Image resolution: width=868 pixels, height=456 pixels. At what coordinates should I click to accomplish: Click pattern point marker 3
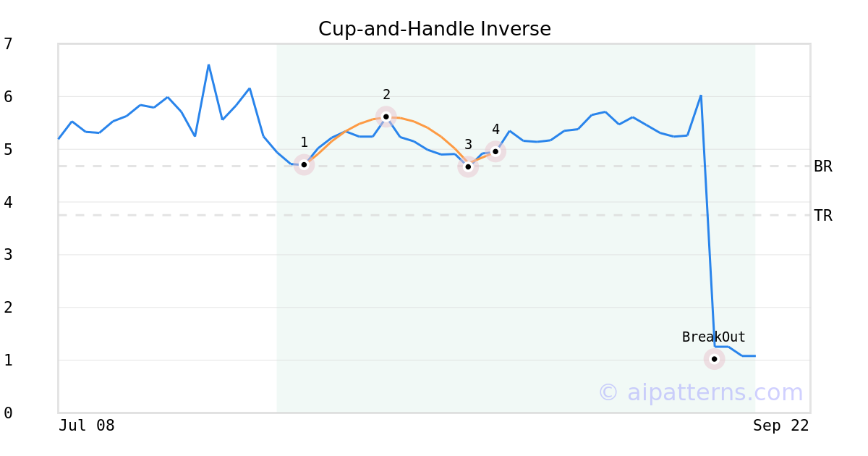(x=468, y=167)
